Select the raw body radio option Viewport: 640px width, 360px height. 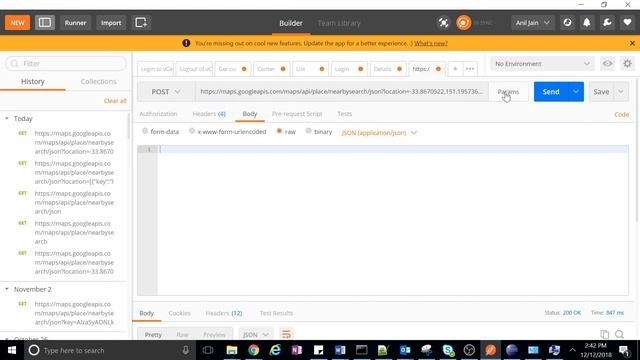pyautogui.click(x=279, y=131)
